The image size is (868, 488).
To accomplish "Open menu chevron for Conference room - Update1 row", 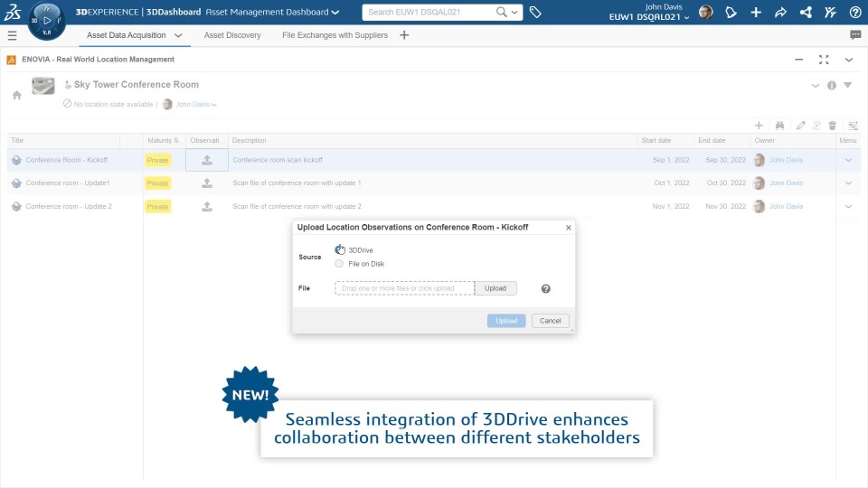I will (x=848, y=183).
